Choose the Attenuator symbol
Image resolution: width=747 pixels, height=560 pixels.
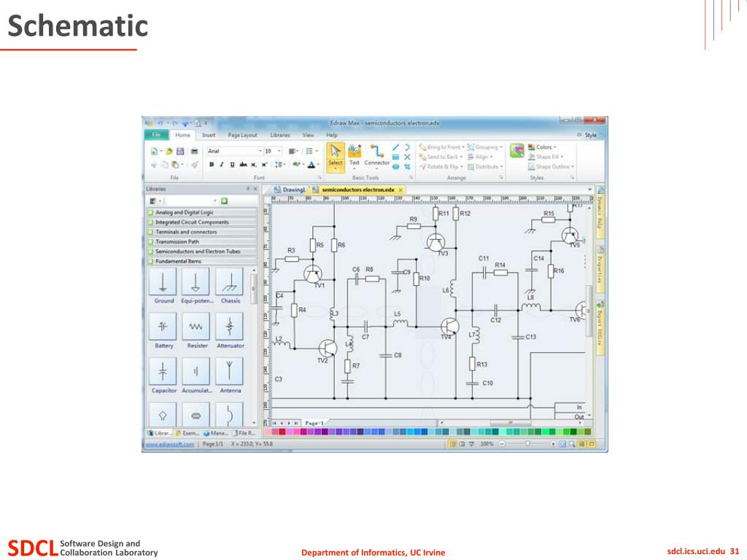(230, 330)
